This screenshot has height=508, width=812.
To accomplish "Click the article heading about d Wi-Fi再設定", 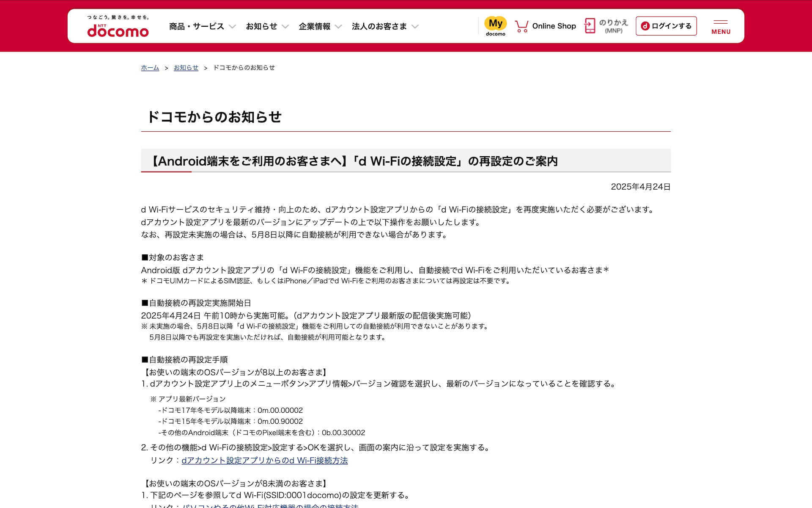I will coord(354,161).
